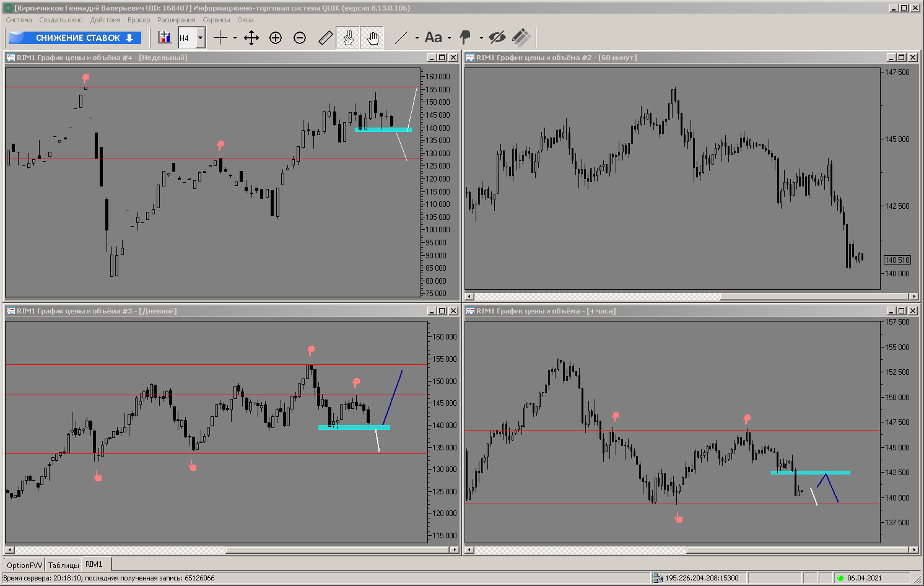
Task: Toggle the open-hand pan mode
Action: (x=372, y=38)
